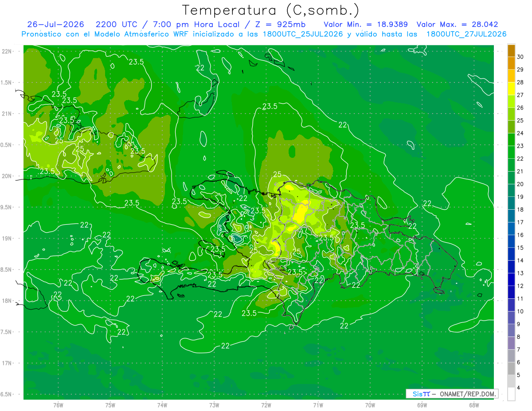This screenshot has width=532, height=411.
Task: Click the "Valor Min. = 18.9389" value
Action: (366, 24)
